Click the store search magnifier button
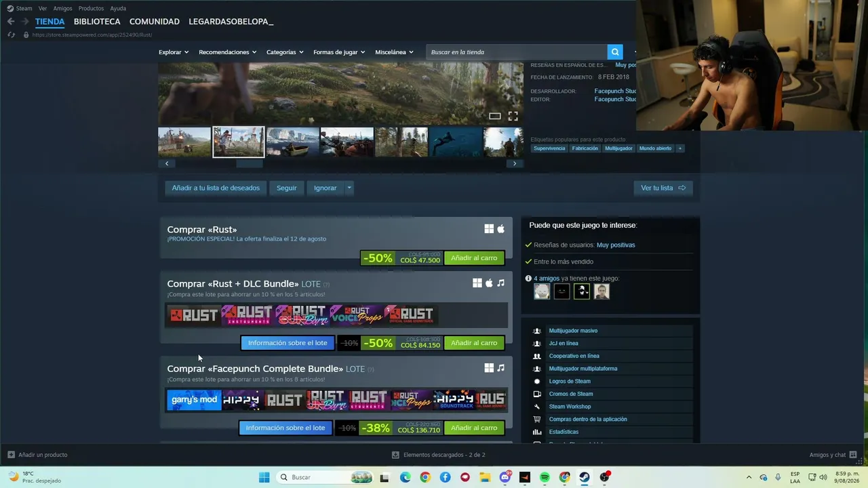 [x=615, y=52]
